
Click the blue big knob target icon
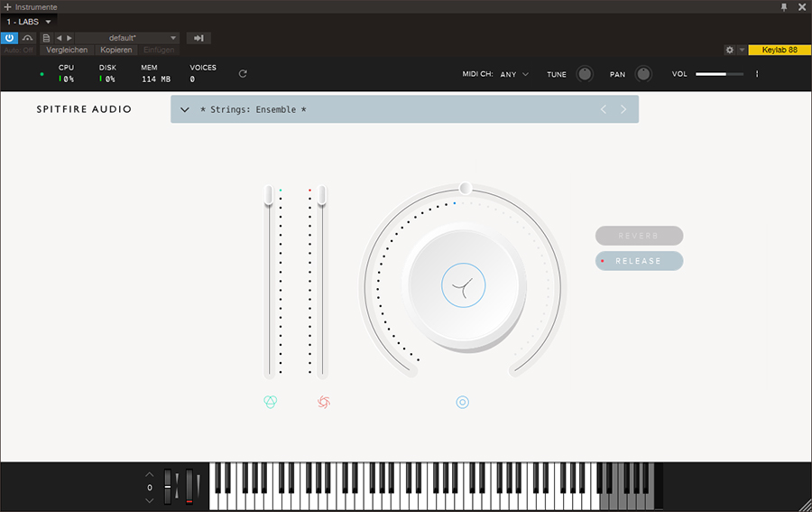[463, 402]
